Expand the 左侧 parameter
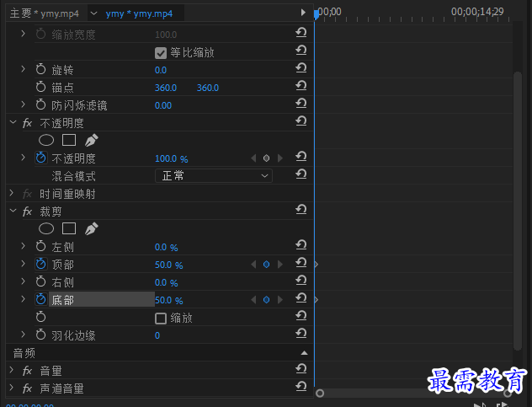 [x=23, y=246]
